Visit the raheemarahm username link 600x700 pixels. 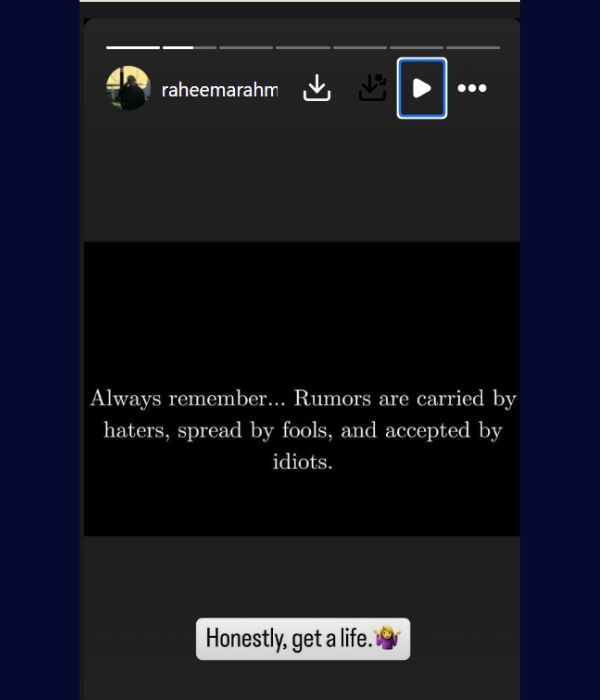pyautogui.click(x=220, y=90)
